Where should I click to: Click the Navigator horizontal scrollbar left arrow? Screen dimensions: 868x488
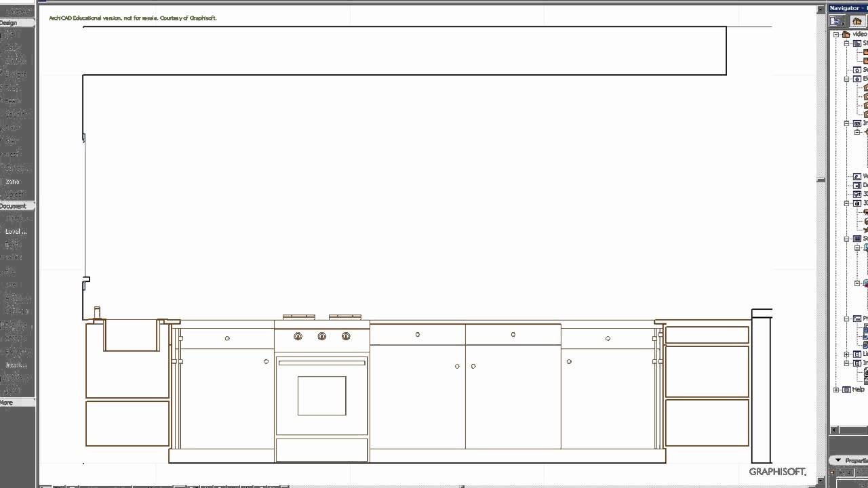click(833, 430)
